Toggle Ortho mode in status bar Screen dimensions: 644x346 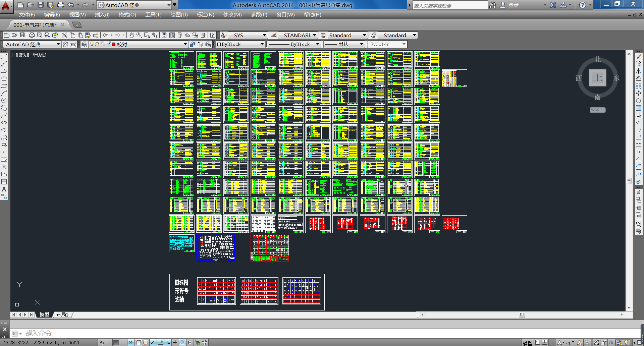(x=123, y=342)
